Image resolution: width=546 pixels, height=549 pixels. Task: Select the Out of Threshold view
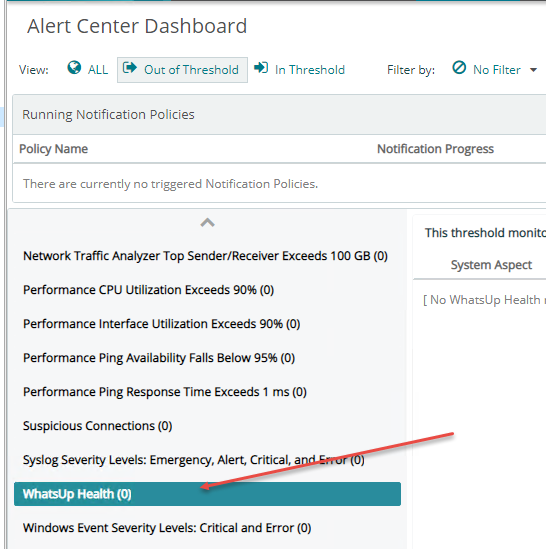click(x=191, y=70)
